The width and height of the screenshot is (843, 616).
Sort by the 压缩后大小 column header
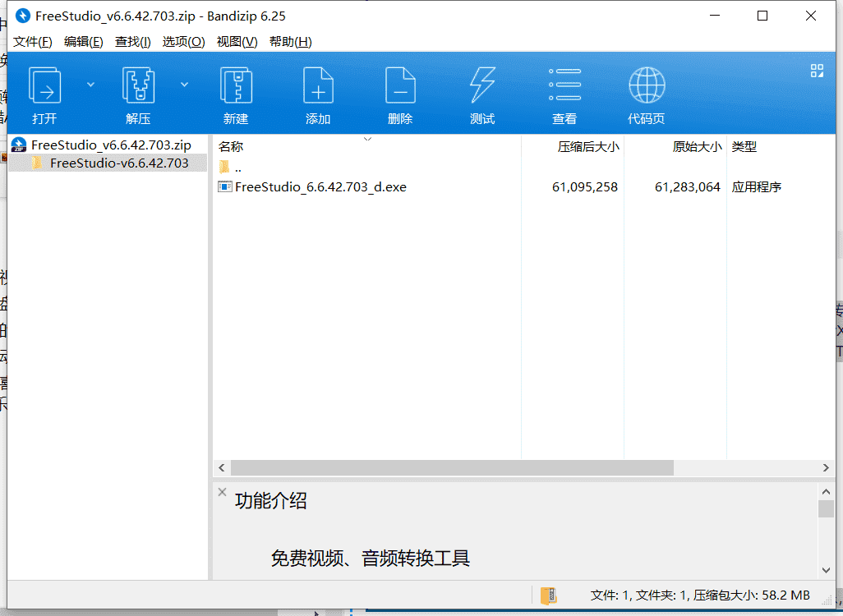coord(573,146)
